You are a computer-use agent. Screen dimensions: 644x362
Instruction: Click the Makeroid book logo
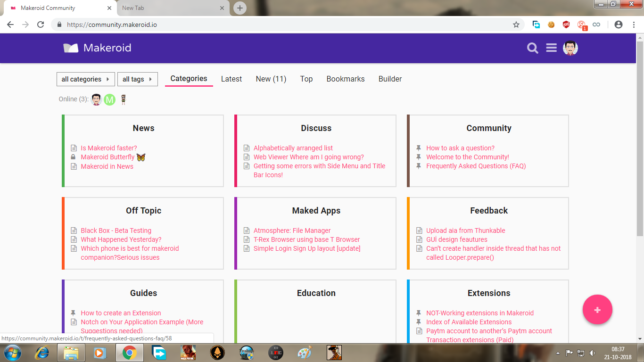tap(71, 48)
